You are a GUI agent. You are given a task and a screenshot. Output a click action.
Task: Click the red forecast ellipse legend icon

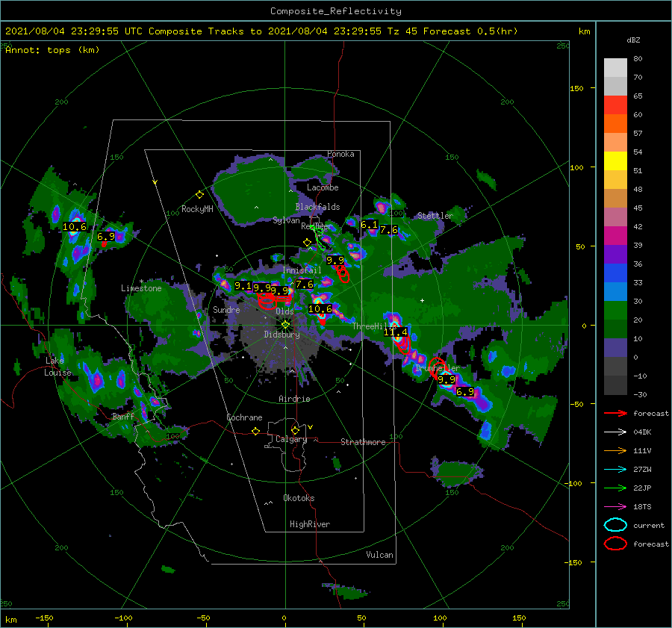pyautogui.click(x=615, y=544)
